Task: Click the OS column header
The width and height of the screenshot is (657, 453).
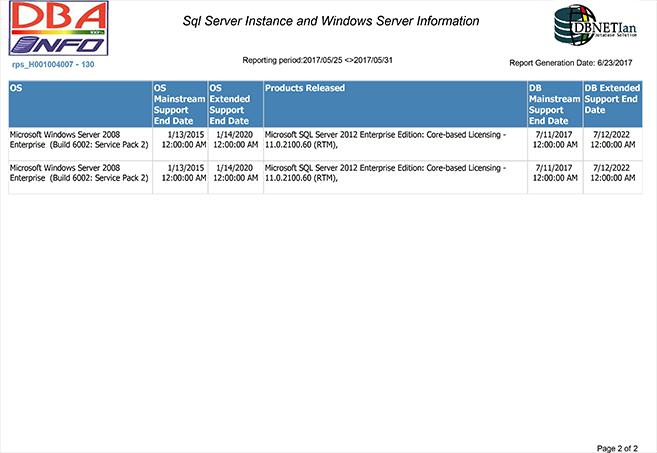Action: (x=80, y=104)
